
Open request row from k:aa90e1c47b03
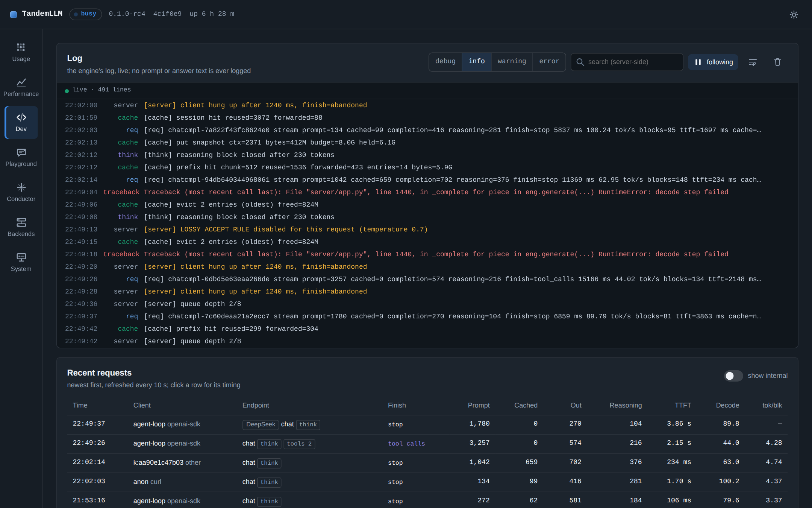point(427,462)
